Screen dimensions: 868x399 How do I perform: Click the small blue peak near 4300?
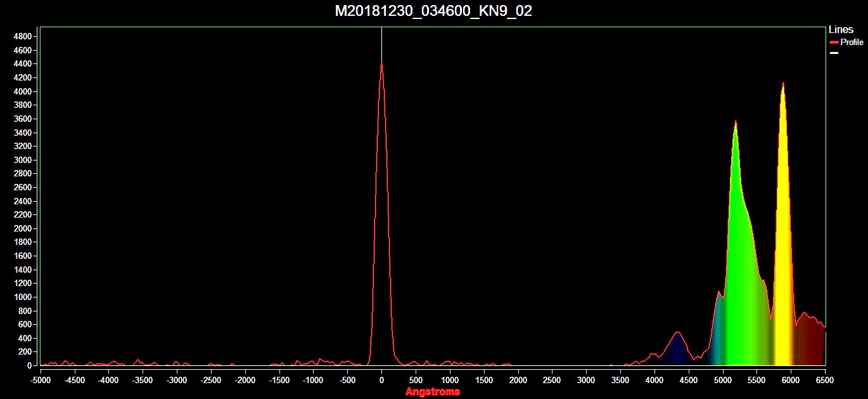click(x=677, y=349)
